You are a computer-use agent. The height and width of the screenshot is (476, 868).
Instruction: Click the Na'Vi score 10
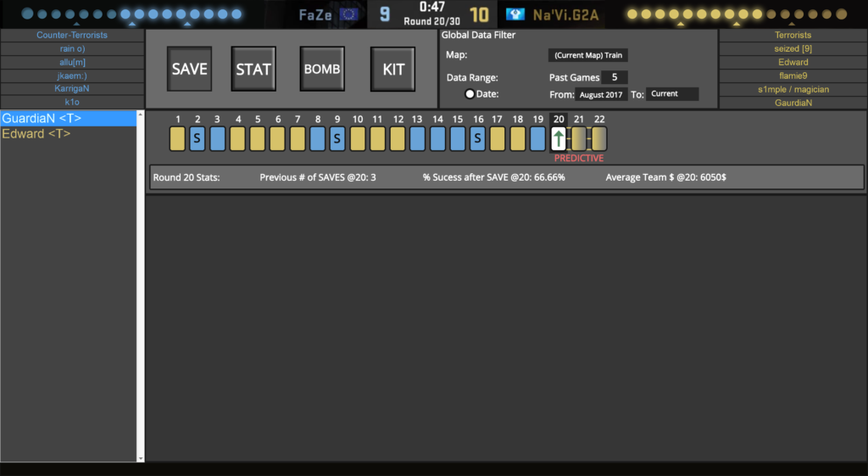(x=480, y=14)
